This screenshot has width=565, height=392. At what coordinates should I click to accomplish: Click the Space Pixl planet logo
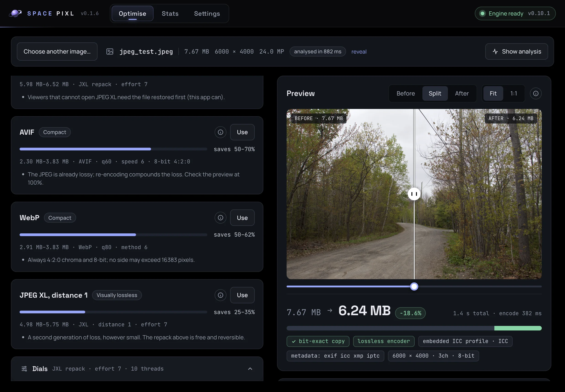(x=15, y=13)
